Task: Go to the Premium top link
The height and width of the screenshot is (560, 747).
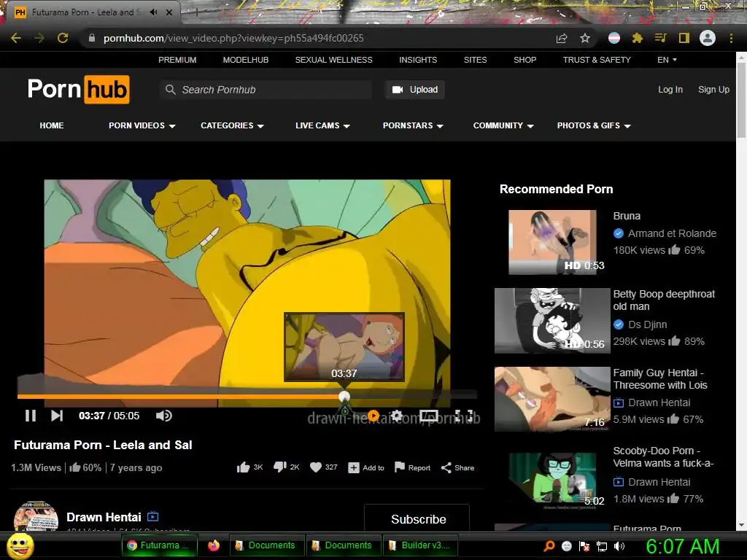Action: tap(177, 60)
